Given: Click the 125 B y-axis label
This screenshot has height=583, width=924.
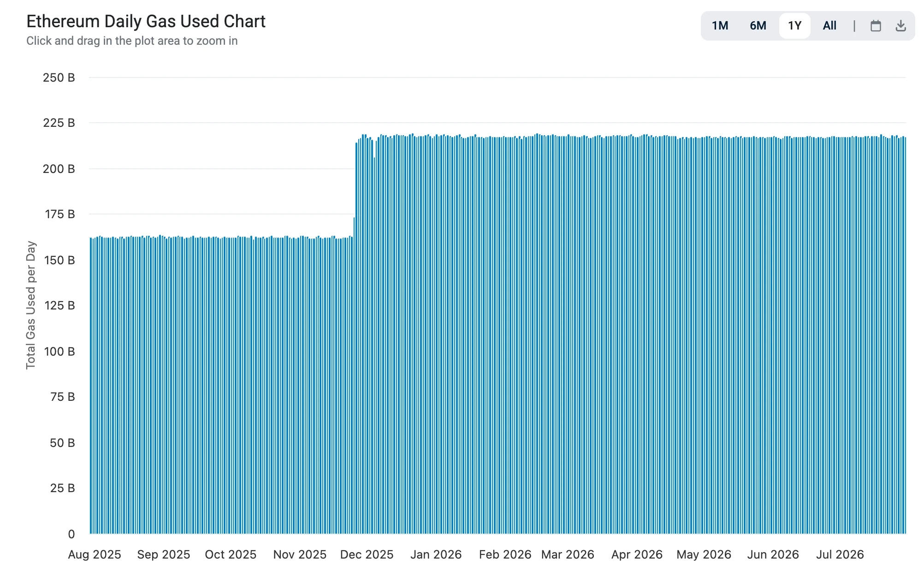Looking at the screenshot, I should (59, 305).
